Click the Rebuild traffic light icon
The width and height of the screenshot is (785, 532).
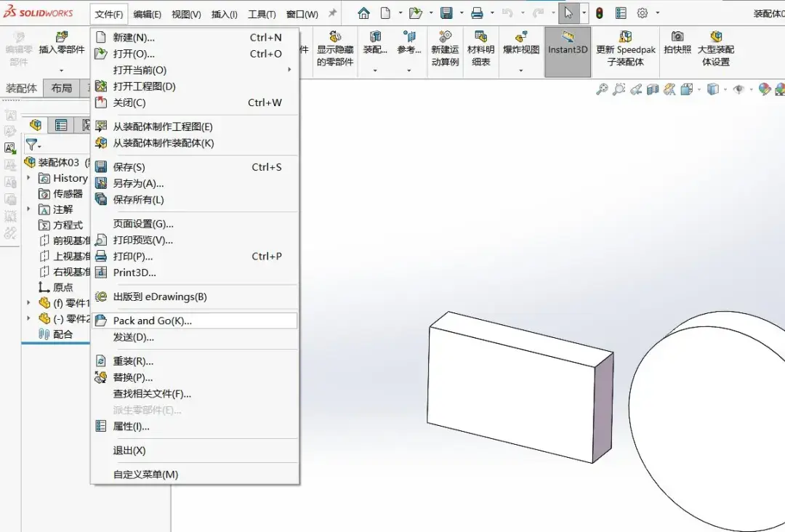pyautogui.click(x=599, y=14)
